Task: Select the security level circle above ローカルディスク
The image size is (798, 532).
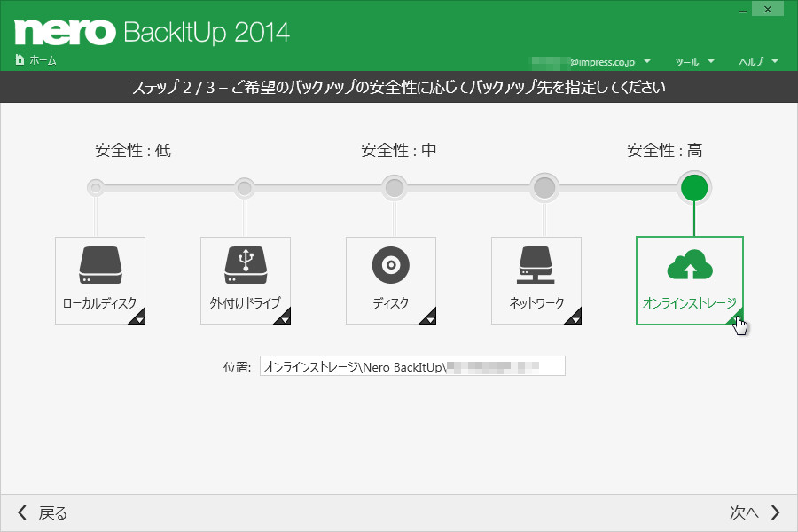Action: [94, 187]
